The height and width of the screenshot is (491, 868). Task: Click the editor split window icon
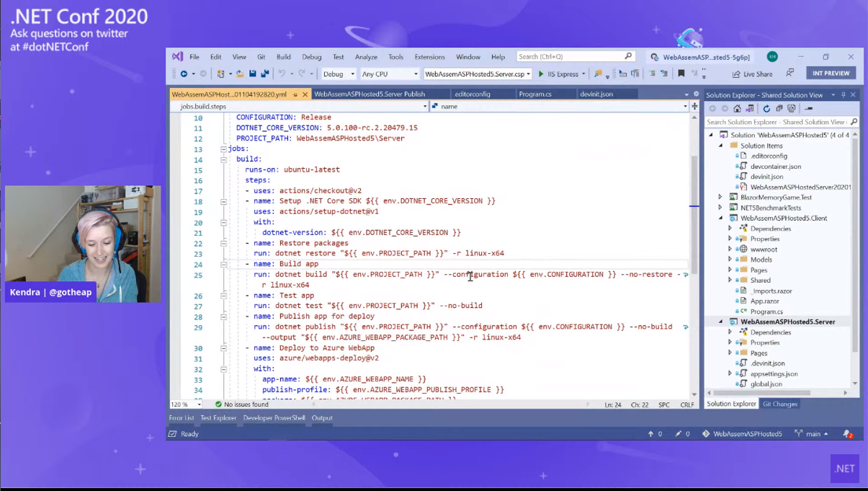(x=694, y=106)
